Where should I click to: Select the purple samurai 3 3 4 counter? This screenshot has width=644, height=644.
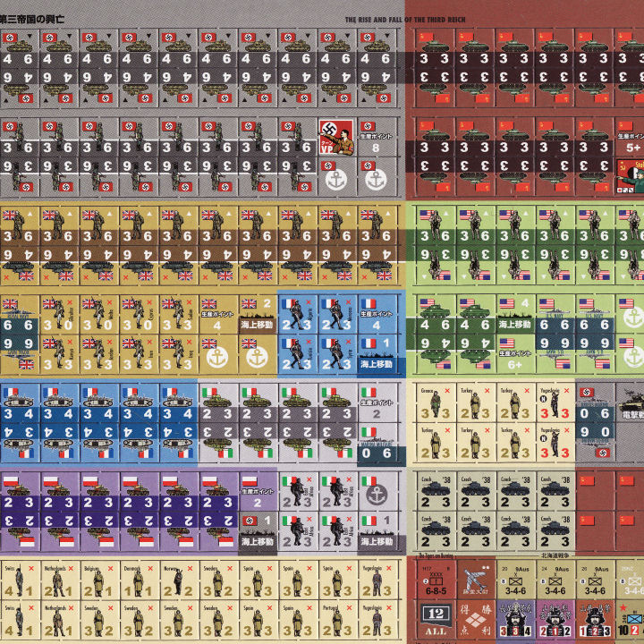coord(515,621)
